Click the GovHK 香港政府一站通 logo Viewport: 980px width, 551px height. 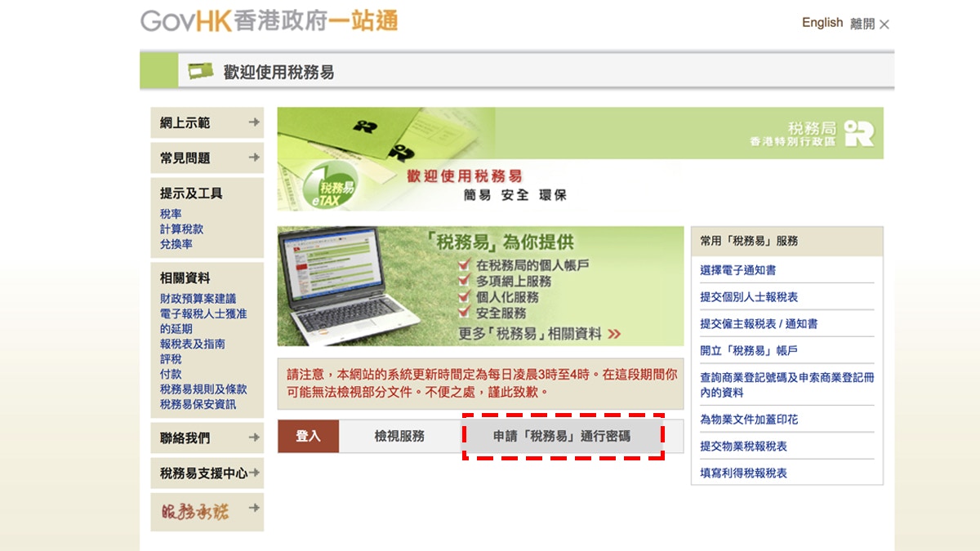(269, 21)
